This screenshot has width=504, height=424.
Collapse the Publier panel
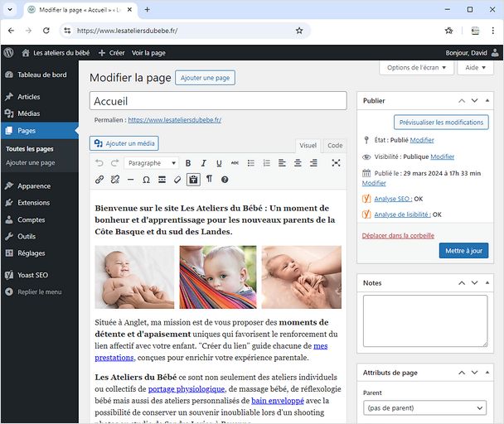click(x=487, y=100)
